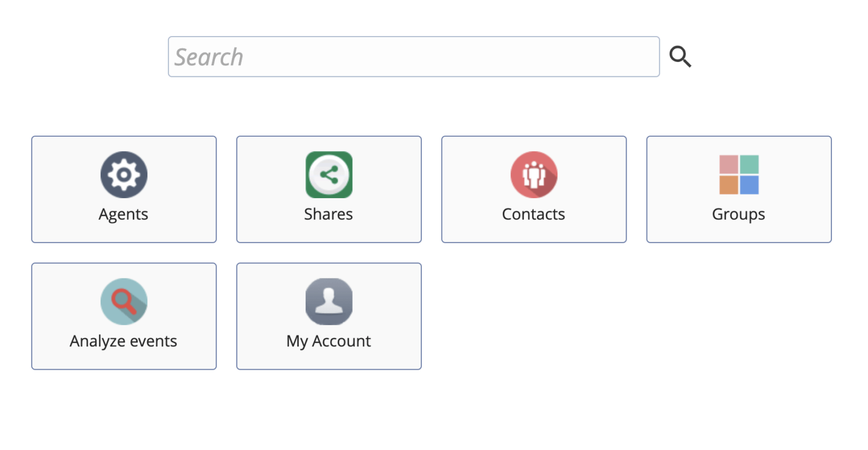Viewport: 868px width, 450px height.
Task: Select the My Account label
Action: pyautogui.click(x=329, y=342)
